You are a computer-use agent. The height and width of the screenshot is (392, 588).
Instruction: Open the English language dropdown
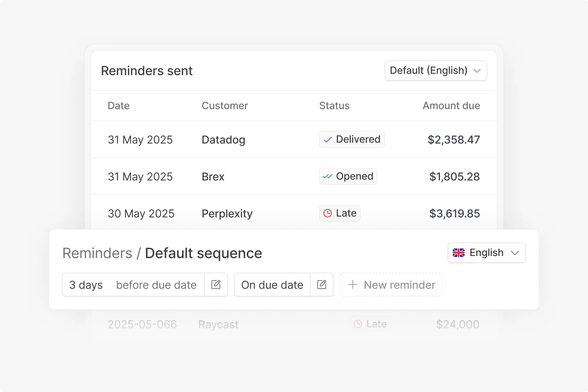(x=486, y=253)
